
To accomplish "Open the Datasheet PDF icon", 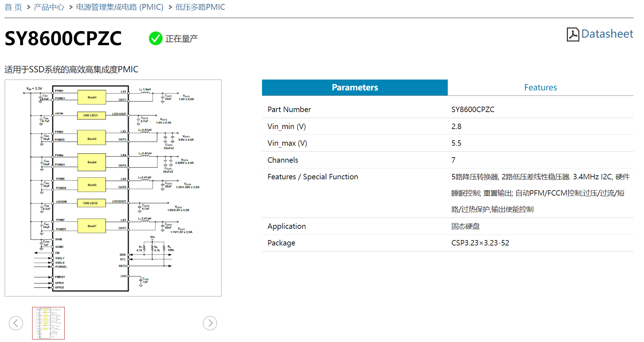I will (x=573, y=34).
